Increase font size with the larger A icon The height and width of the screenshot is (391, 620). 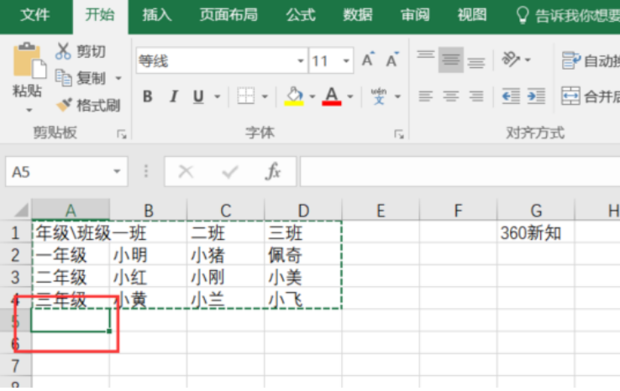(368, 60)
